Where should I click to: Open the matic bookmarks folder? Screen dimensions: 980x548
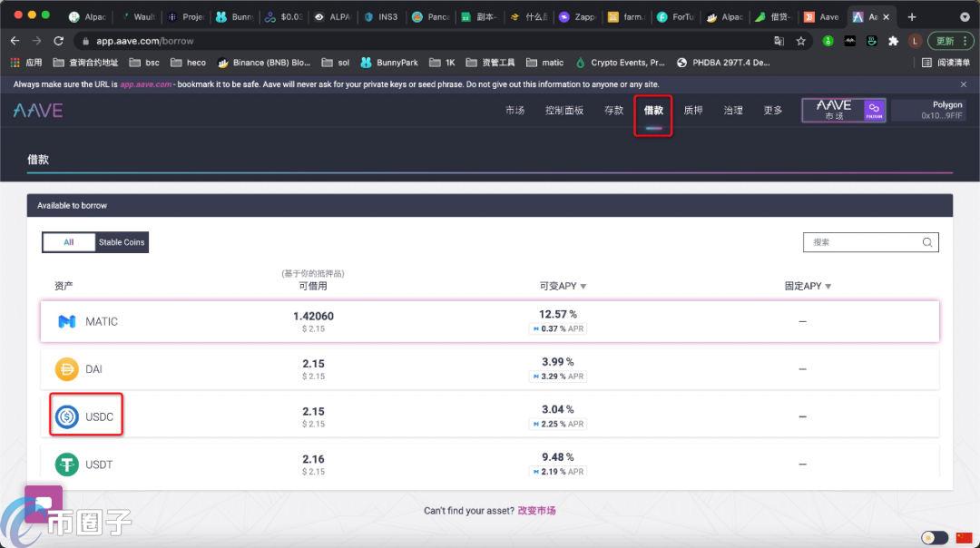point(544,63)
